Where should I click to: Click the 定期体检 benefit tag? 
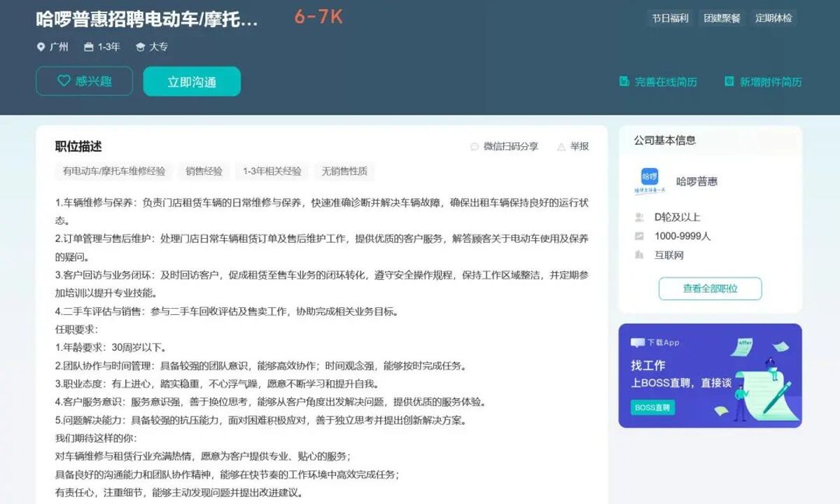773,18
